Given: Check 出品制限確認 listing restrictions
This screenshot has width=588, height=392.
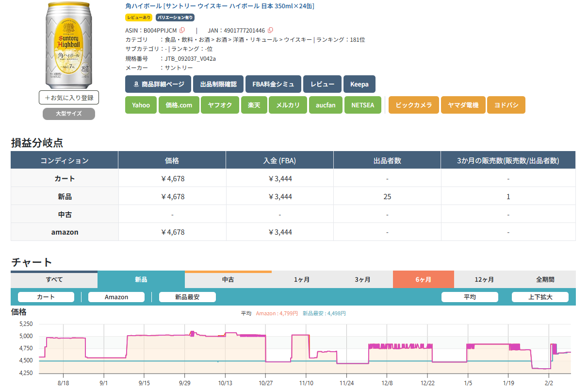Looking at the screenshot, I should pyautogui.click(x=218, y=84).
